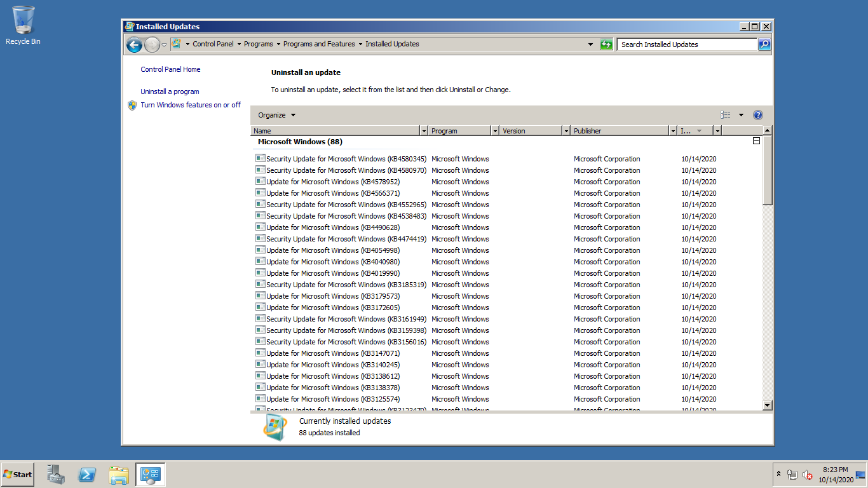Click the muted volume tray icon
Image resolution: width=868 pixels, height=488 pixels.
808,475
